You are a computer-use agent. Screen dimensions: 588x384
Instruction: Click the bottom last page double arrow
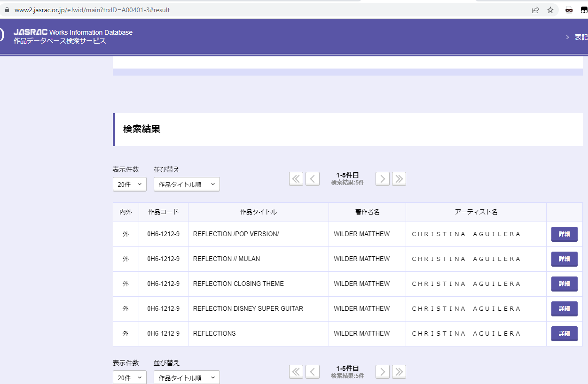(x=399, y=372)
